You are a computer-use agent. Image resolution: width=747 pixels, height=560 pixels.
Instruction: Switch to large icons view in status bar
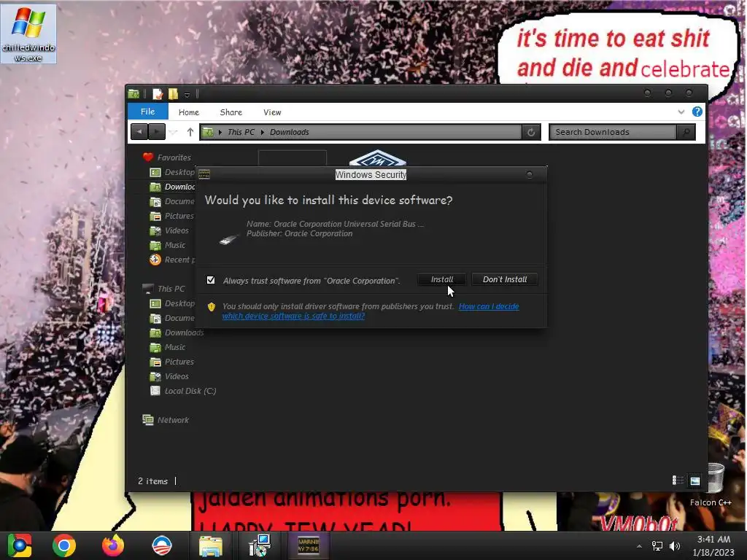(695, 481)
